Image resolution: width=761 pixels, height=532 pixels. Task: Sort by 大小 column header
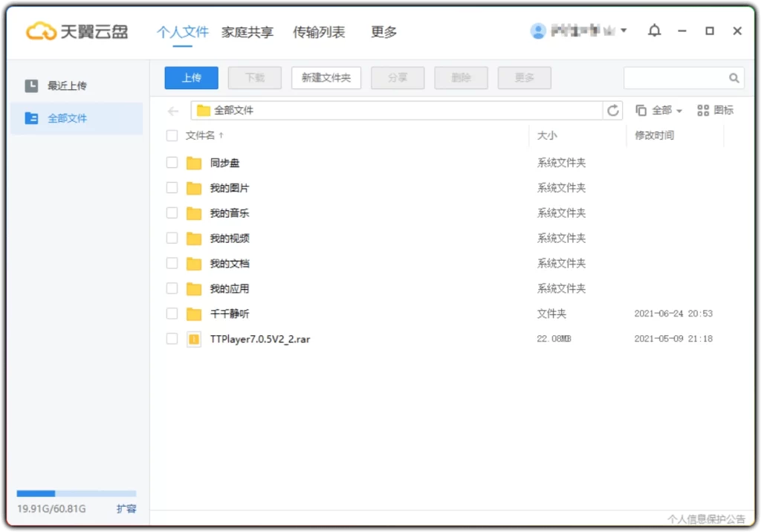(x=547, y=135)
